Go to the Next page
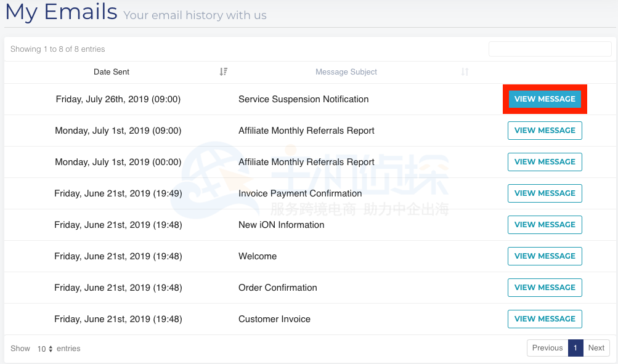 (596, 348)
